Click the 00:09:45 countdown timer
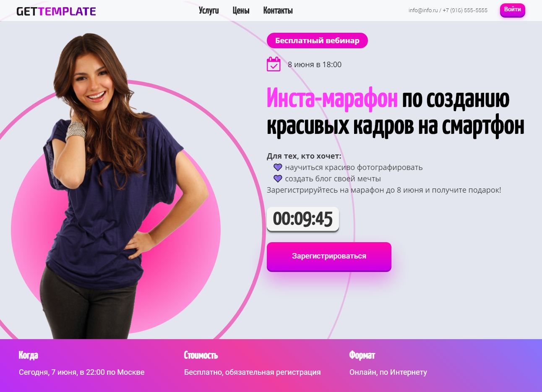 pos(303,219)
